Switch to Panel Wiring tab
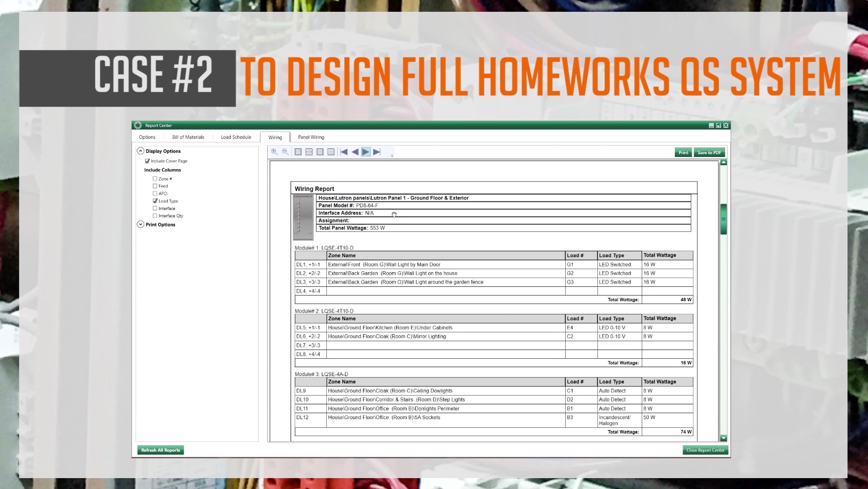Screen dimensions: 868x489 pos(311,137)
